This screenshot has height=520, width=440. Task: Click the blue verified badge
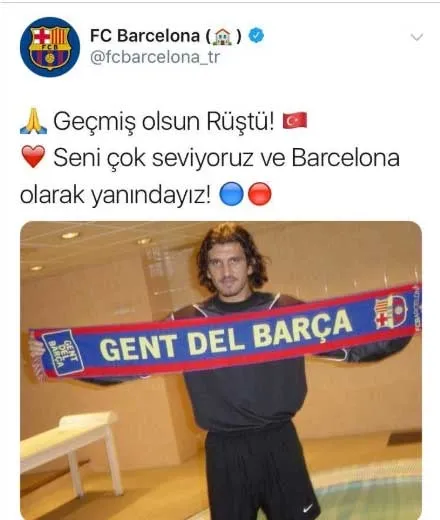(x=256, y=35)
